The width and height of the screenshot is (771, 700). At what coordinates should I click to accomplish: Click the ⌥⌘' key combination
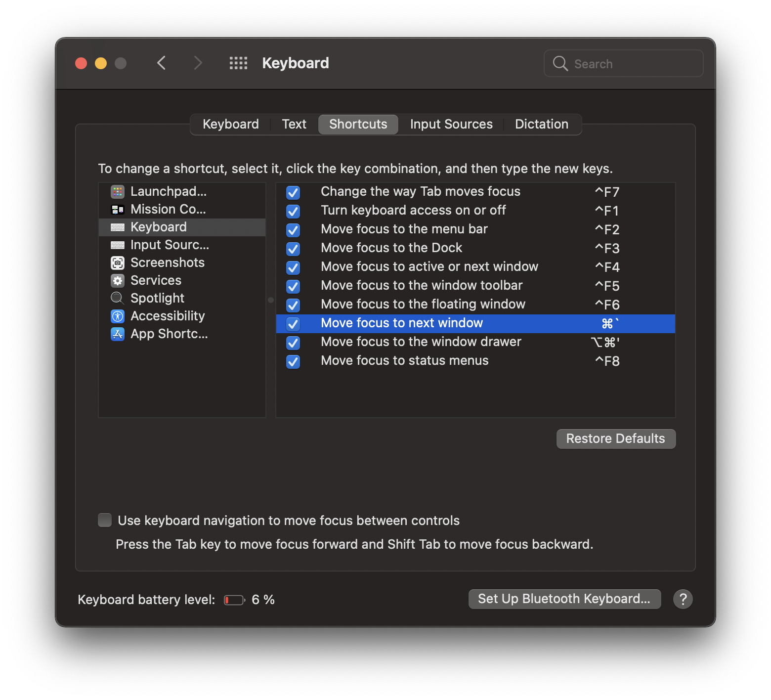(605, 342)
